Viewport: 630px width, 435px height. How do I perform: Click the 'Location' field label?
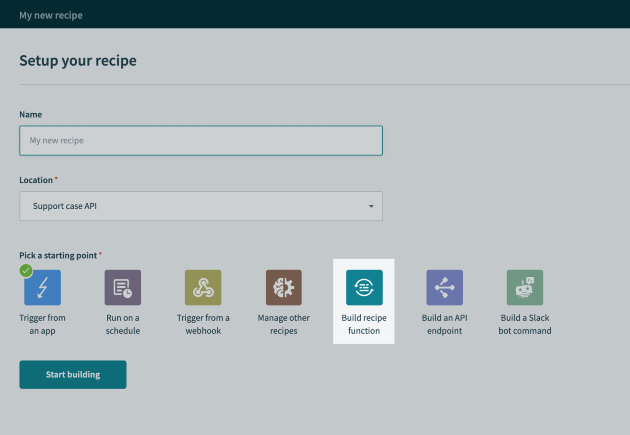tap(36, 180)
